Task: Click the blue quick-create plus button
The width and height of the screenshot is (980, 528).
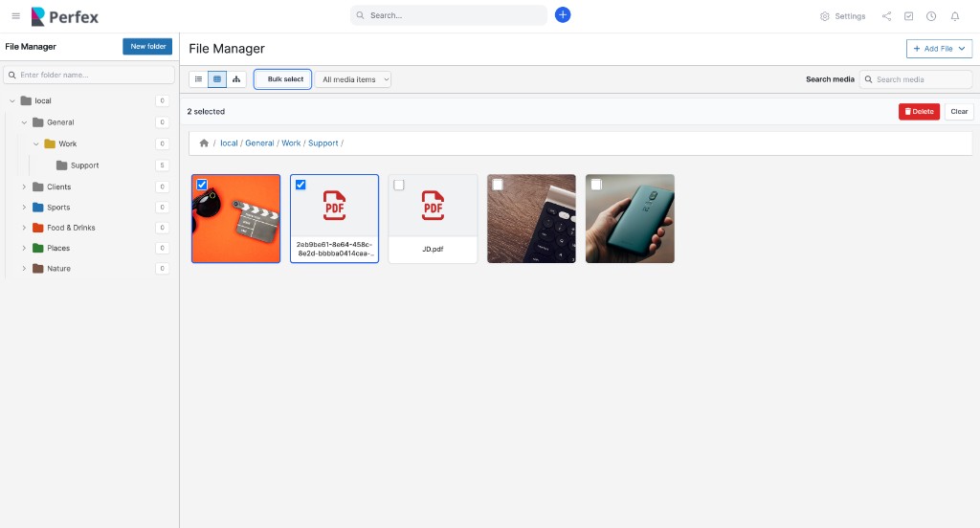Action: coord(563,15)
